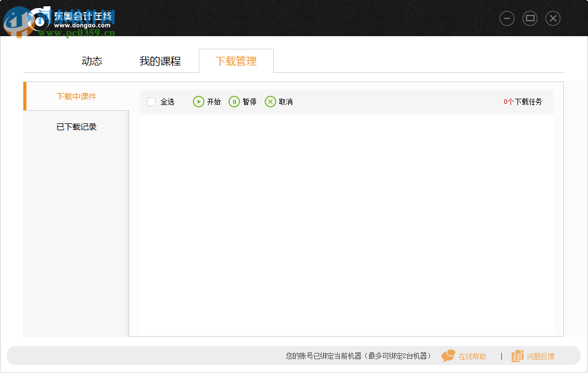588x373 pixels.
Task: Click the green X cancel icon beside 取消
Action: click(x=270, y=102)
